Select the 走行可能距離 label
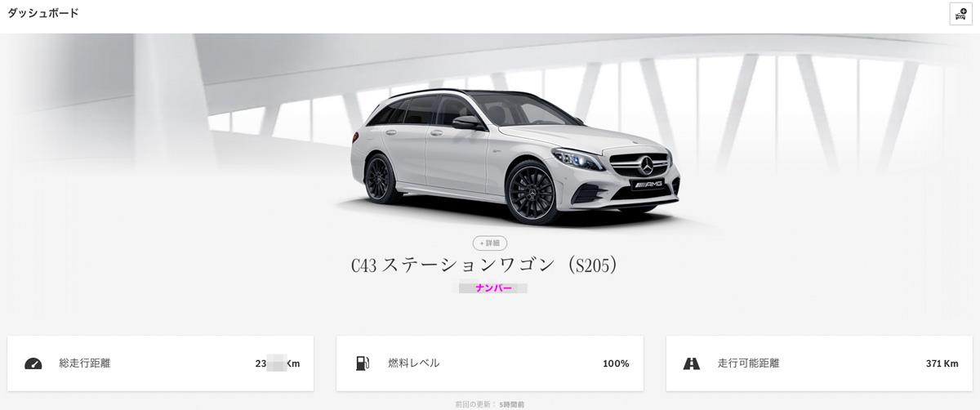This screenshot has width=980, height=410. point(748,363)
